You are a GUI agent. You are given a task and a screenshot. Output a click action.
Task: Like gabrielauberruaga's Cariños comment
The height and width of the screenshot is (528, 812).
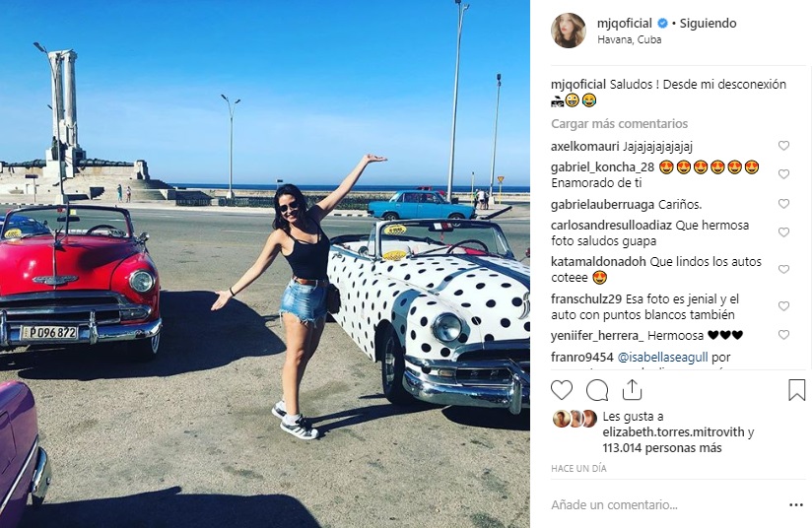(783, 204)
